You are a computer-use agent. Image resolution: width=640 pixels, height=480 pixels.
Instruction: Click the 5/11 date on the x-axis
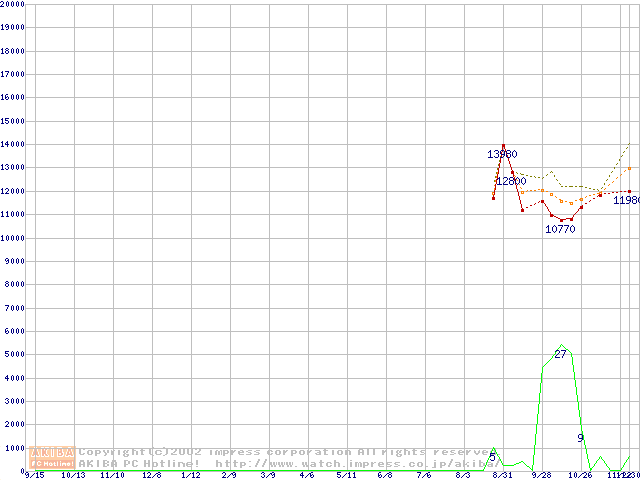[346, 475]
